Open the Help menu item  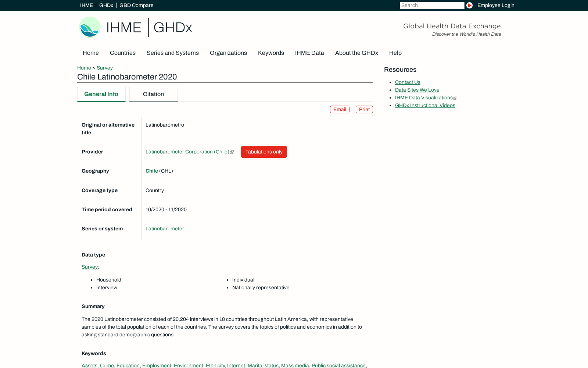395,53
